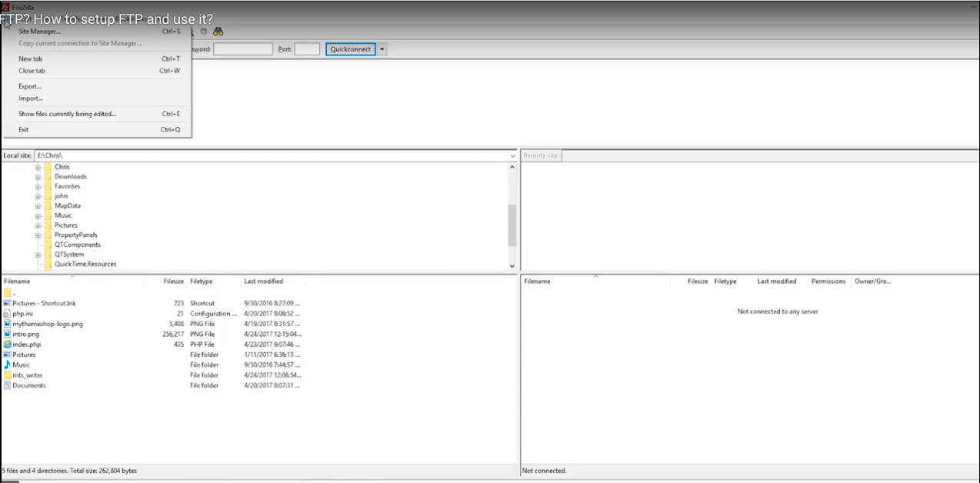Focus the Password input field
The image size is (980, 483).
coord(243,49)
